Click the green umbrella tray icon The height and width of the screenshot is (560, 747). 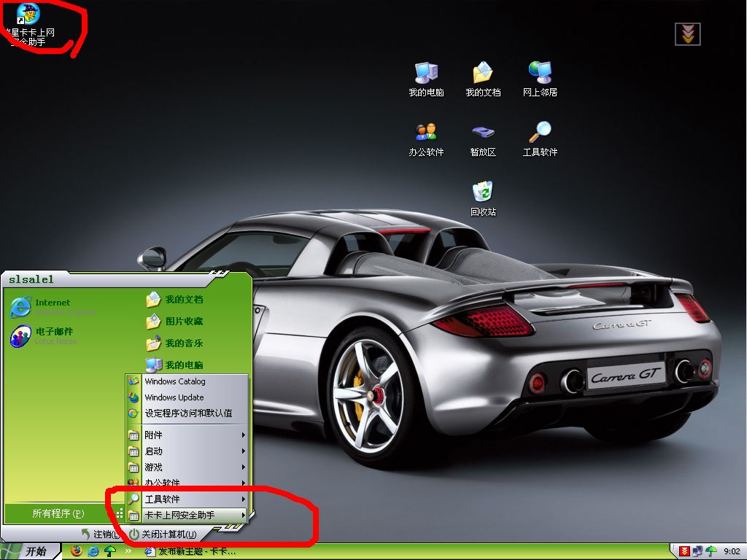(711, 551)
